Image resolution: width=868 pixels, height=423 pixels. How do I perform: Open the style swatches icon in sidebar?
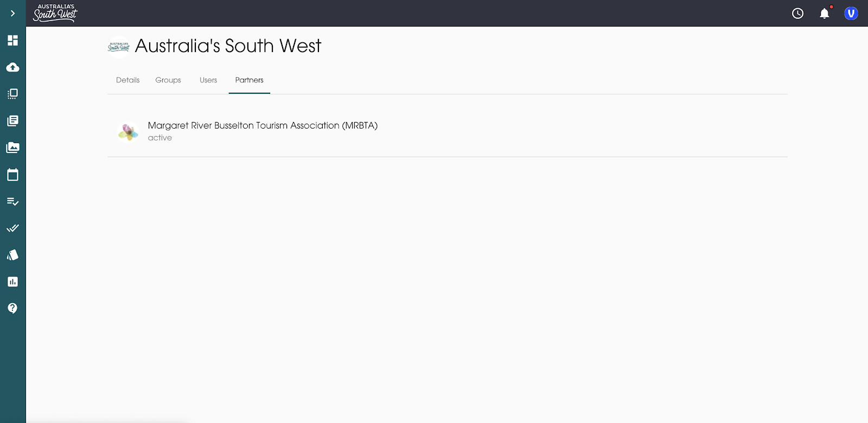(x=12, y=255)
